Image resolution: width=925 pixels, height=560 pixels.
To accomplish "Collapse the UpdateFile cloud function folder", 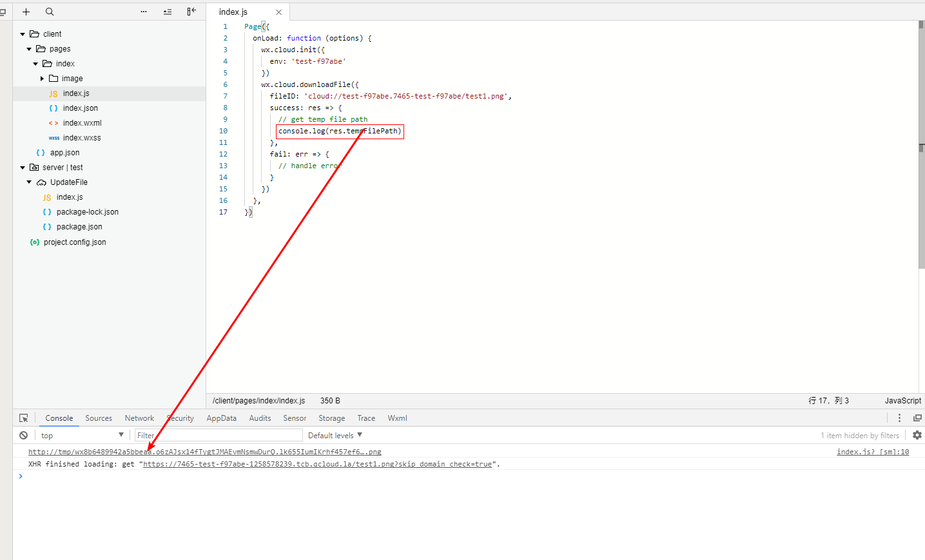I will (29, 182).
